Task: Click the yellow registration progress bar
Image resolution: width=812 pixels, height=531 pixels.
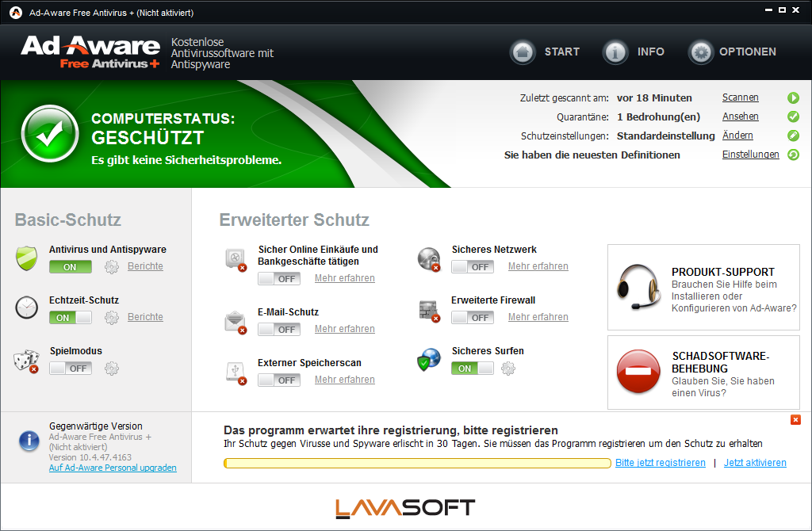Action: pyautogui.click(x=417, y=463)
